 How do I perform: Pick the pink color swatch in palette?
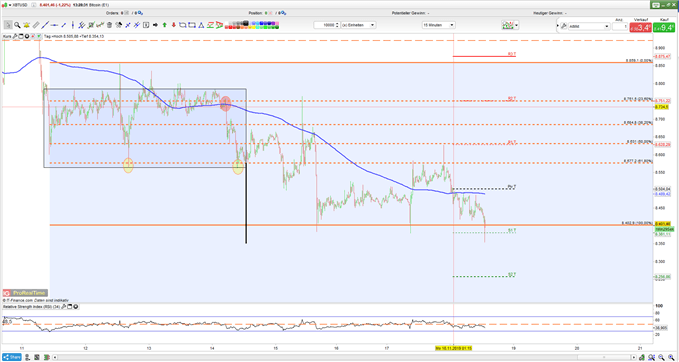coord(277,23)
